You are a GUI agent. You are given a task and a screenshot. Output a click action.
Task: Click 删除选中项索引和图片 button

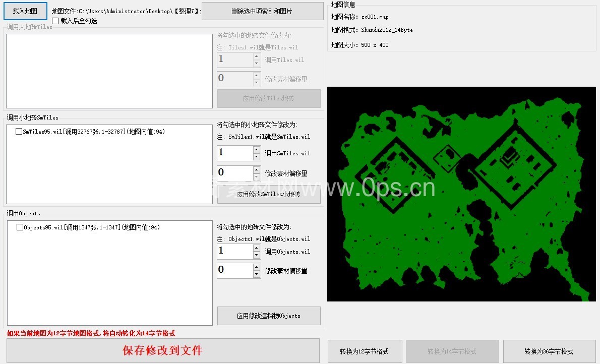point(262,11)
